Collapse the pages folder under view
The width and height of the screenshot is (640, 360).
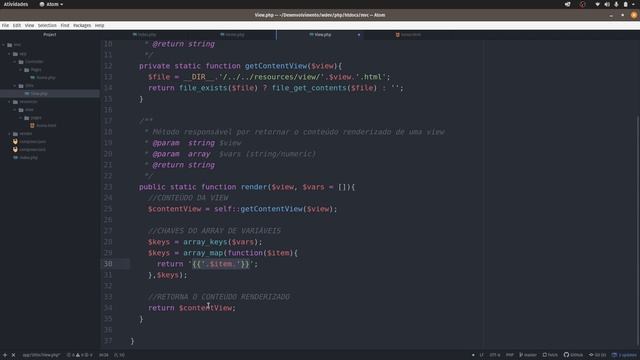coord(21,118)
